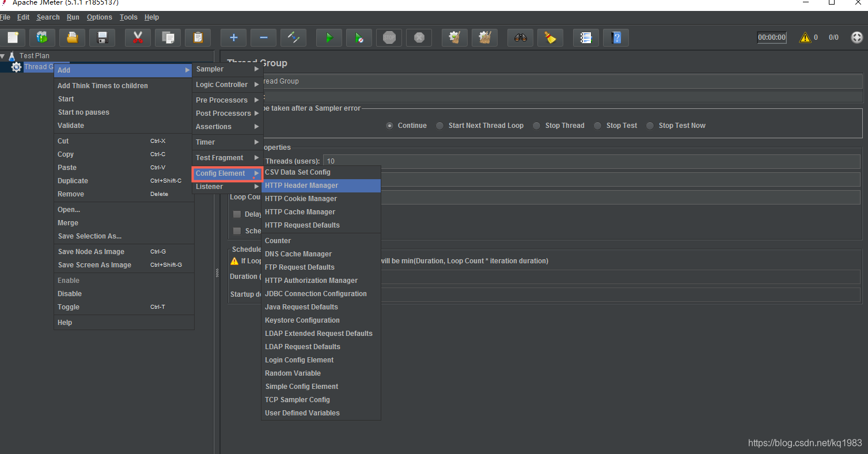Select Add Think Times to children
This screenshot has height=454, width=868.
pyautogui.click(x=124, y=86)
